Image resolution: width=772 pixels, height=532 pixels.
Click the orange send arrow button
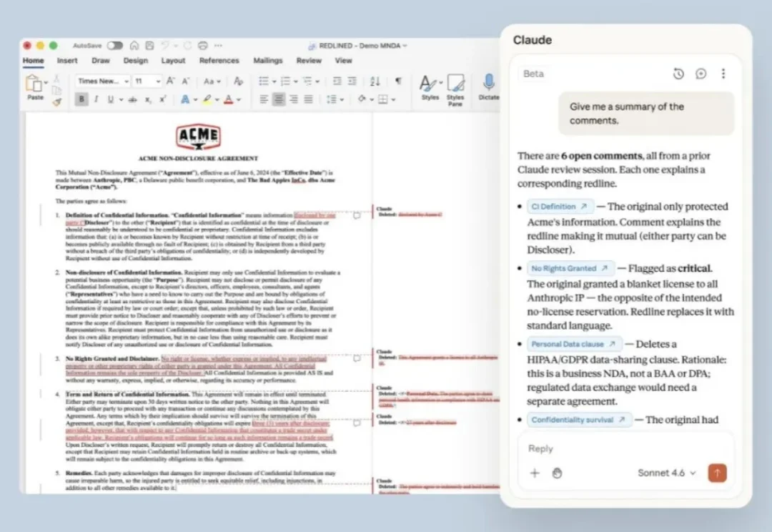[717, 473]
